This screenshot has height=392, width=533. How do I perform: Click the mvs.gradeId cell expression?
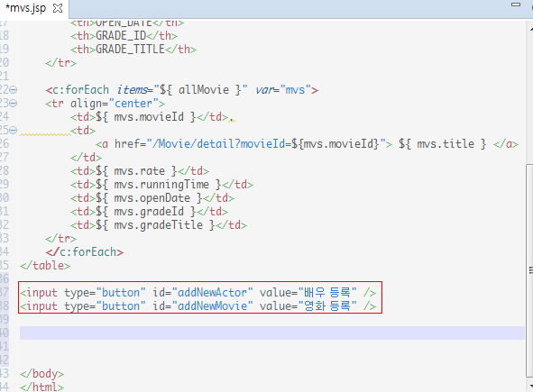[146, 212]
